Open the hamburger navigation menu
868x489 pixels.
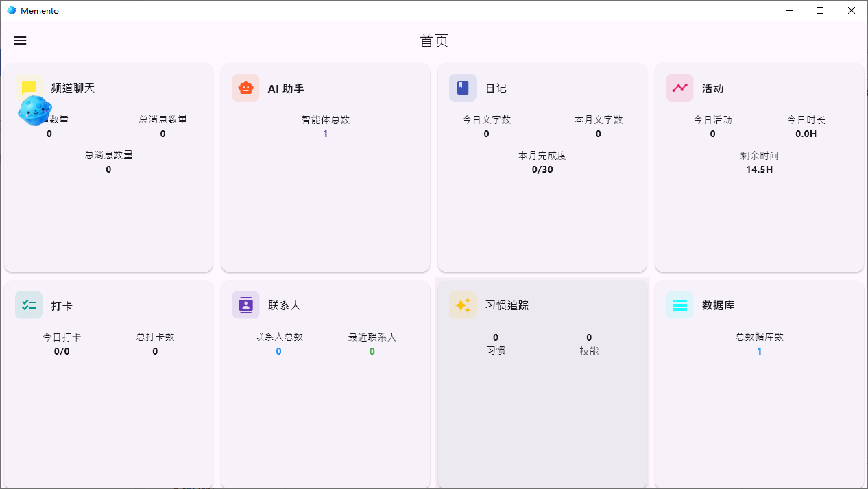[20, 40]
